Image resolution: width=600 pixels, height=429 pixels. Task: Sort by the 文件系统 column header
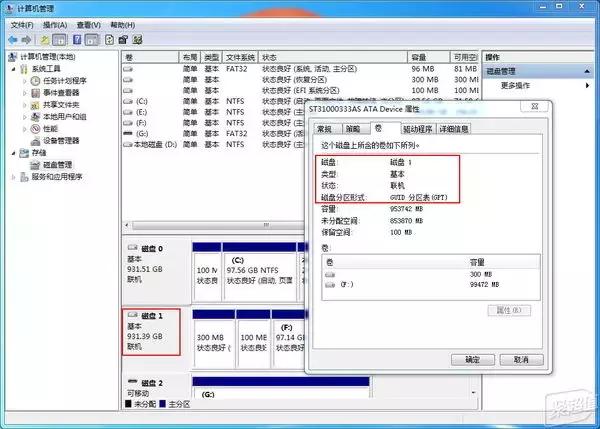[240, 57]
